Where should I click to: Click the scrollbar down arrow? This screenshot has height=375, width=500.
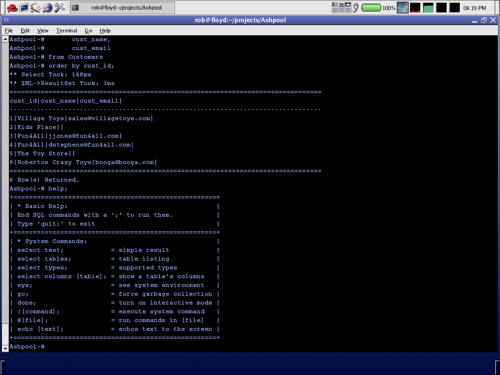[5, 348]
